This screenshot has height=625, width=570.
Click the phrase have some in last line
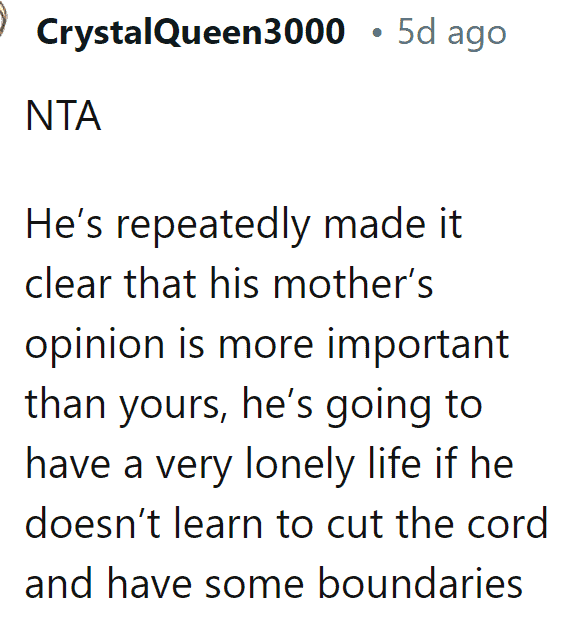click(x=206, y=583)
